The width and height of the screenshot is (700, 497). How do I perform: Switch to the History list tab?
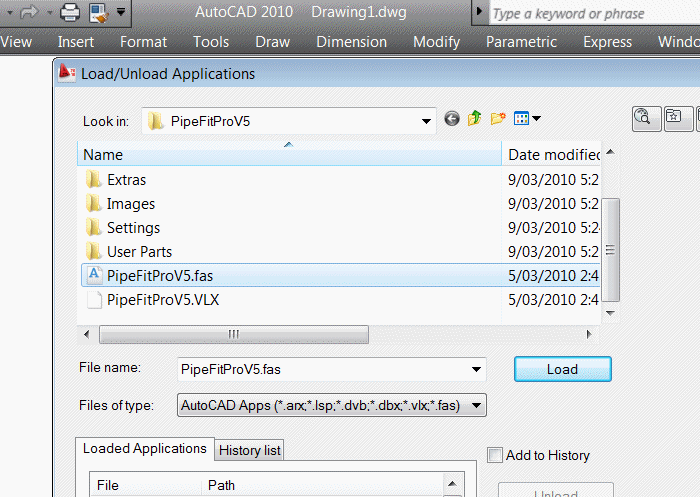[250, 451]
